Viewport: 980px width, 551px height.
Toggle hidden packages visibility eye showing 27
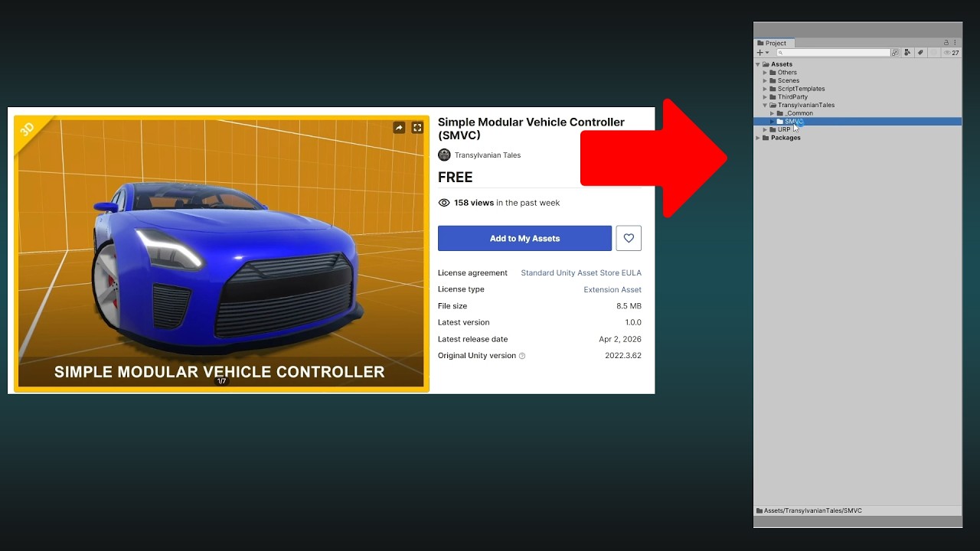952,53
